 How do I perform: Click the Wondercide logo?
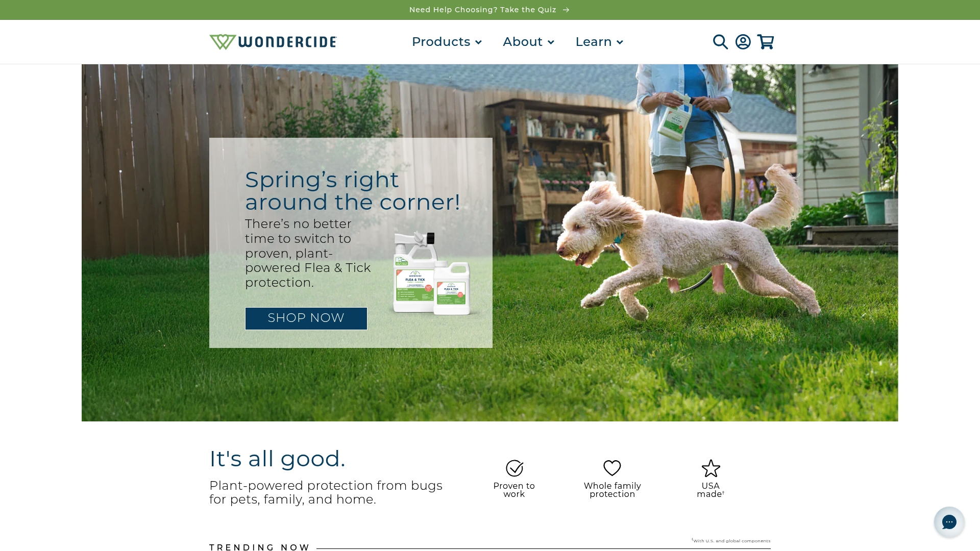click(x=273, y=42)
